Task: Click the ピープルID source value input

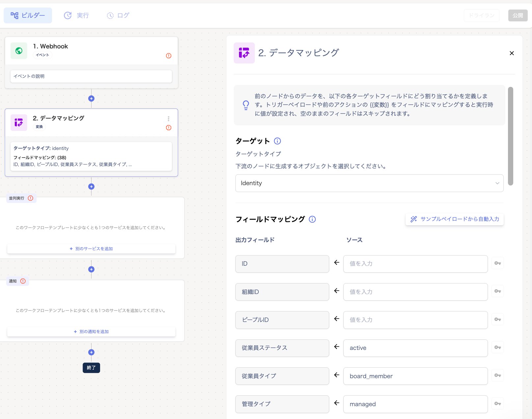Action: 415,320
